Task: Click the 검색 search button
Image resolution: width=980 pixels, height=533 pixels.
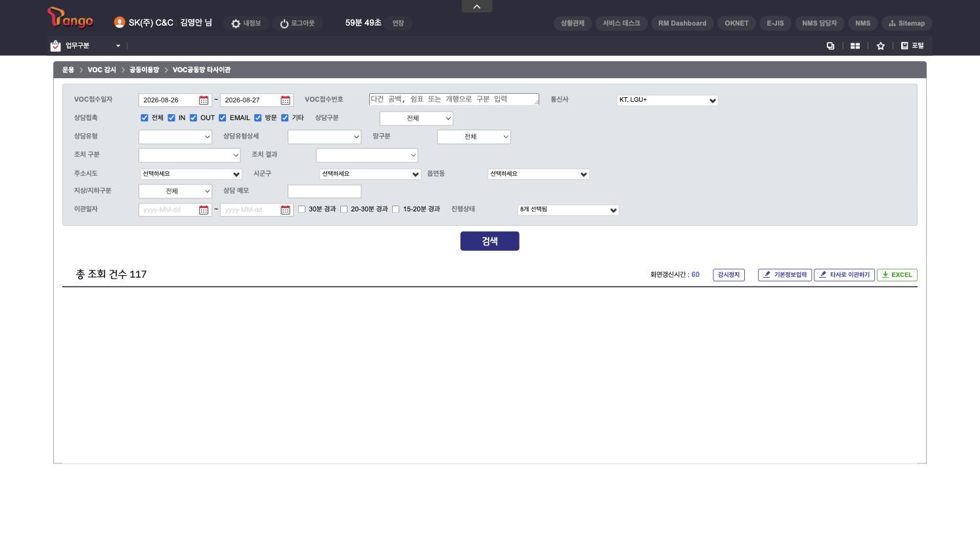Action: [490, 241]
